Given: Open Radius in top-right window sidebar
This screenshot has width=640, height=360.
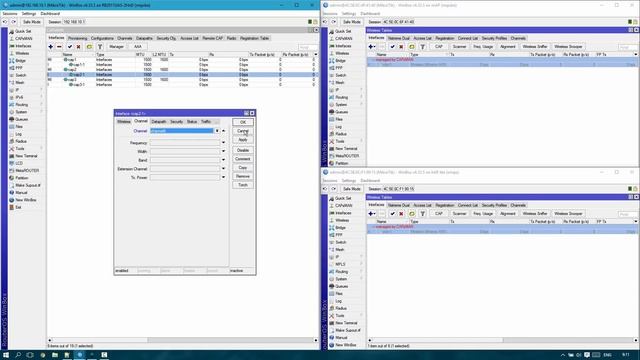Looking at the screenshot, I should 341,134.
